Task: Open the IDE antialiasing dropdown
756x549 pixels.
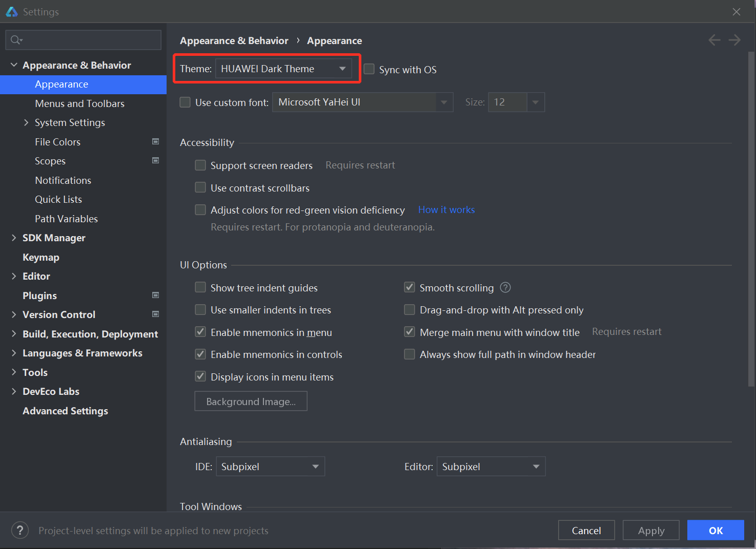Action: [x=270, y=467]
